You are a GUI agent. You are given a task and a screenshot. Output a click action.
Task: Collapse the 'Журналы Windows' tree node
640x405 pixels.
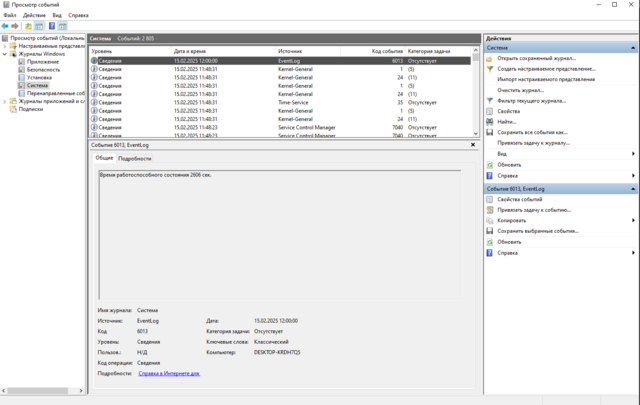[5, 54]
